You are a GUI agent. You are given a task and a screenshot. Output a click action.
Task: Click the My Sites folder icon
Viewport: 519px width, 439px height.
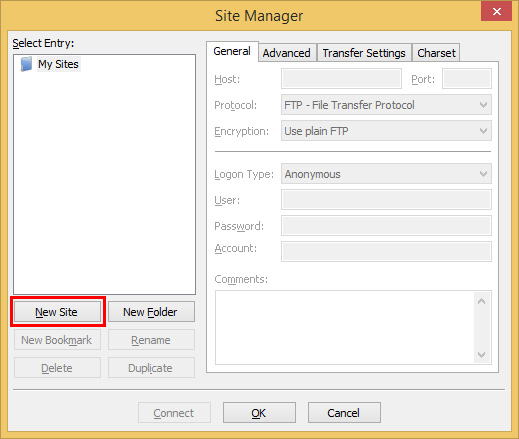[26, 64]
